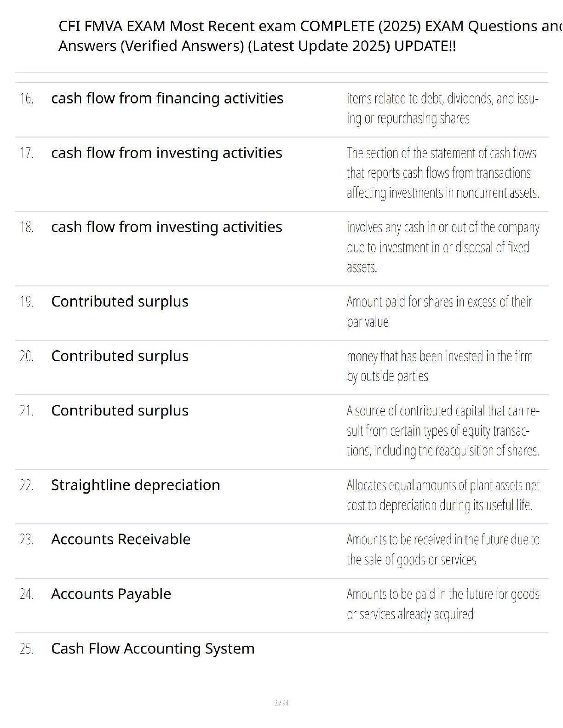Viewport: 563px width, 728px height.
Task: Click the definition about debt and dividends
Action: (442, 108)
